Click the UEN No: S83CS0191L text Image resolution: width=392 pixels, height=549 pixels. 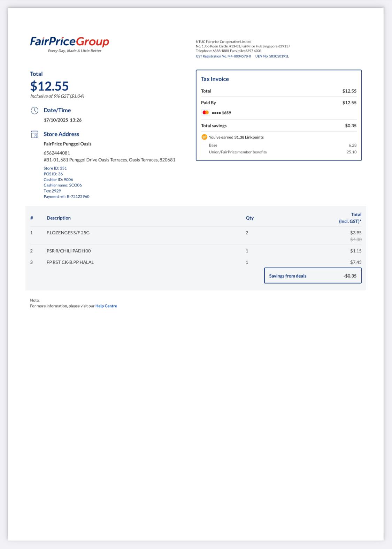(x=272, y=56)
